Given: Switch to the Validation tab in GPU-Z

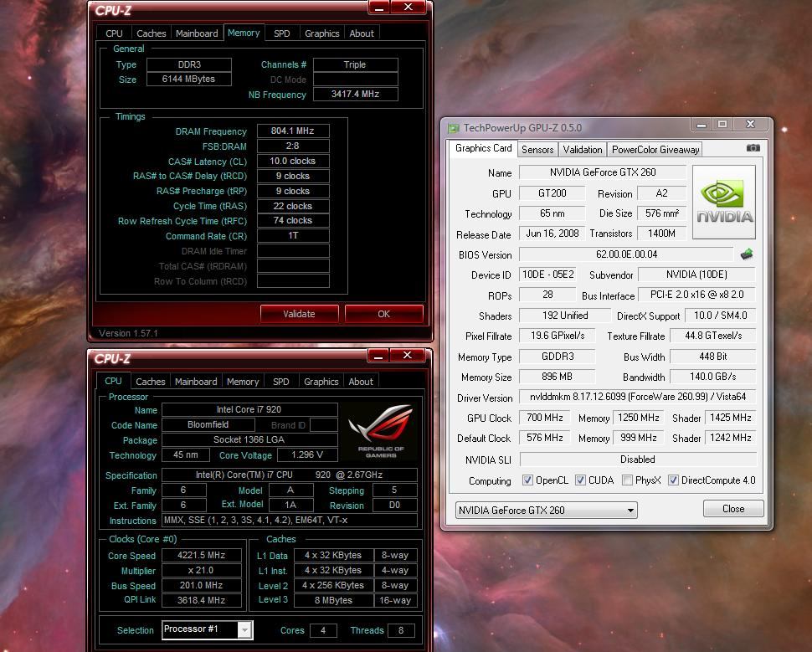Looking at the screenshot, I should point(583,150).
